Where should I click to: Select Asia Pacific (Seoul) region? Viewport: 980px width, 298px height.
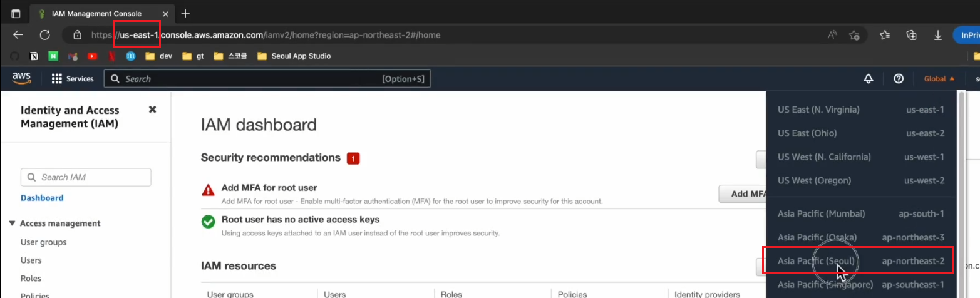coord(861,261)
